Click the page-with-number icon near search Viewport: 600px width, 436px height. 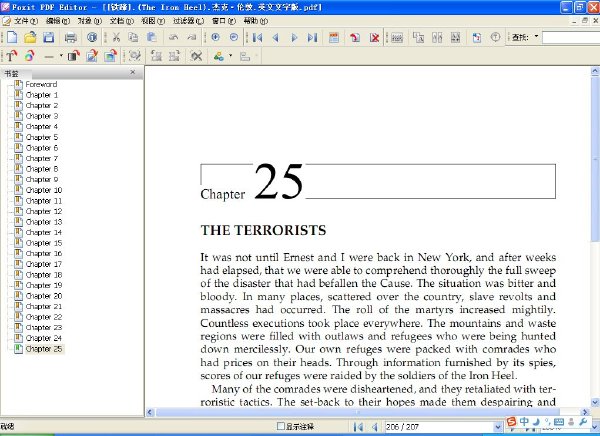click(476, 37)
